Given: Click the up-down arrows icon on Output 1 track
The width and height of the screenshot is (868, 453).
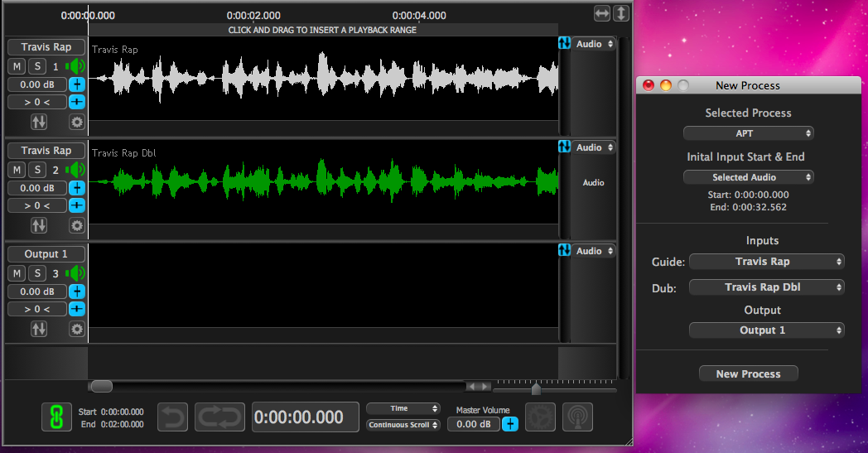Looking at the screenshot, I should (39, 329).
